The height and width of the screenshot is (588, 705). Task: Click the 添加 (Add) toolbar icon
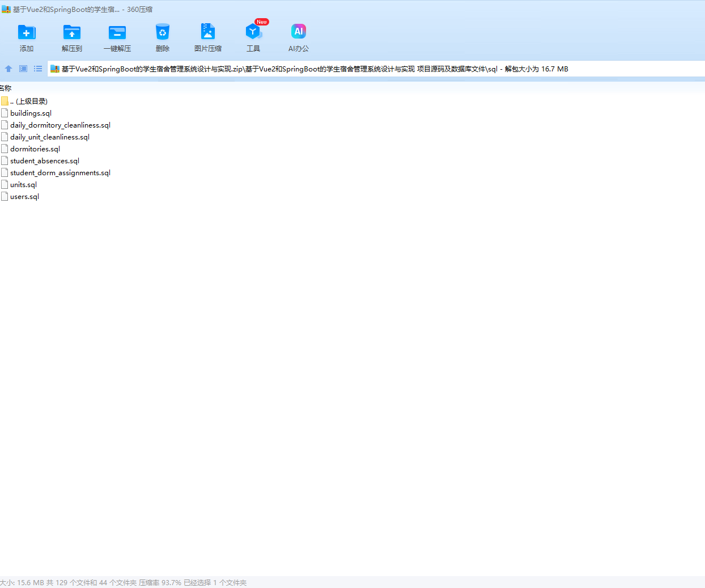(x=27, y=32)
